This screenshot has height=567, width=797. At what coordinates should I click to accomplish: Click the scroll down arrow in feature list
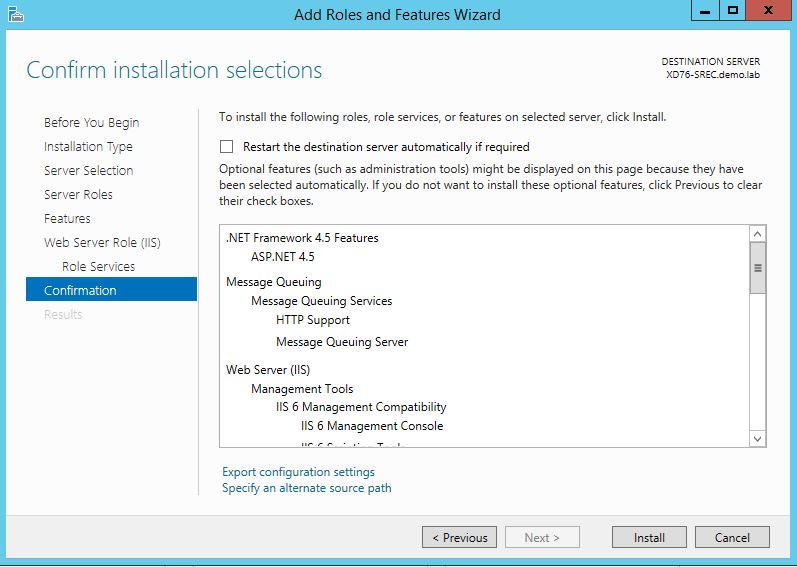pos(757,438)
